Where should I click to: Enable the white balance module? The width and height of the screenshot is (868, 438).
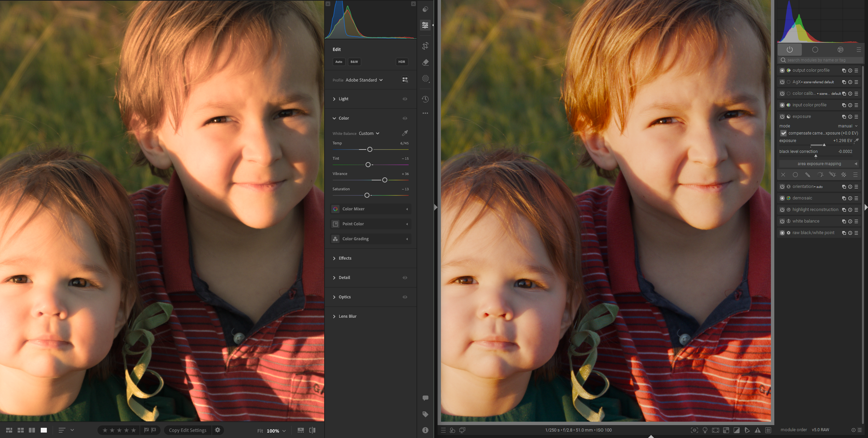[x=782, y=221]
